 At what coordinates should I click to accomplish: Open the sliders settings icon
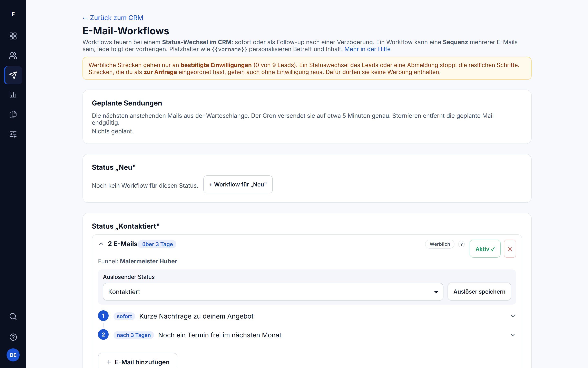13,134
